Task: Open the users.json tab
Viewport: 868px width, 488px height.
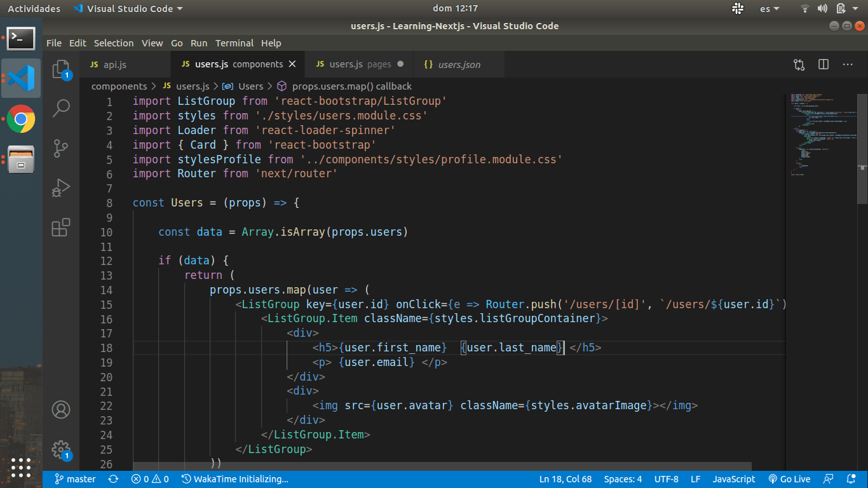Action: coord(459,64)
